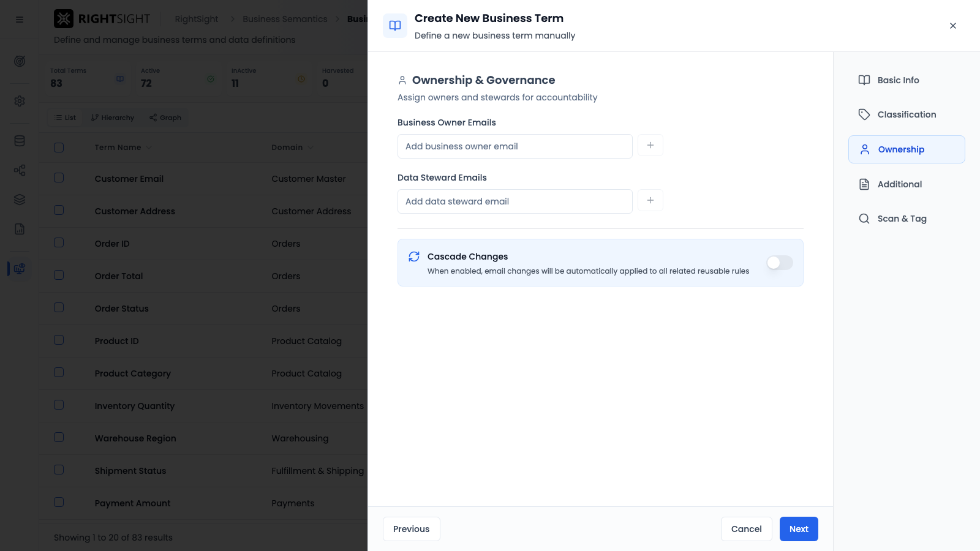Click the Active terms check icon
Screen dimensions: 980x551
pos(211,79)
